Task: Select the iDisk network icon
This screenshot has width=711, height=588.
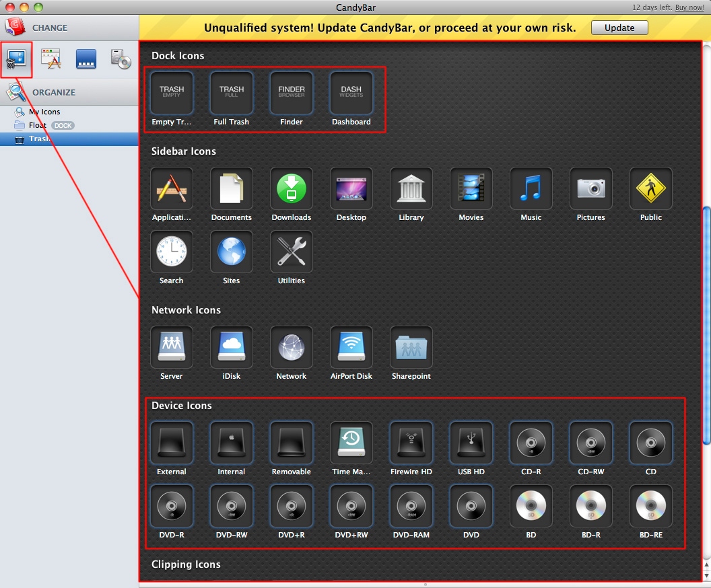Action: click(231, 347)
